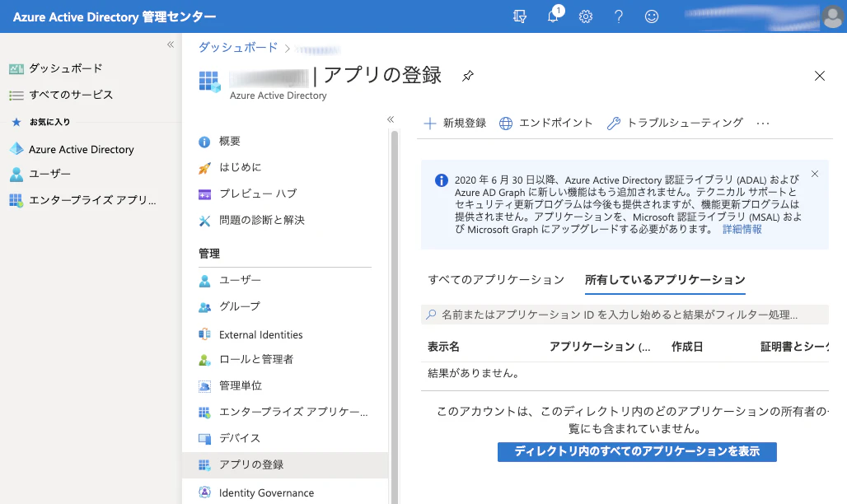Go to ダッシュボード breadcrumb link
Image resolution: width=847 pixels, height=504 pixels.
[x=237, y=48]
